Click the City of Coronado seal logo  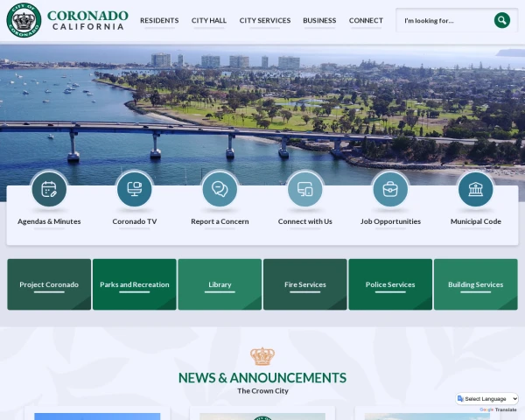click(24, 20)
